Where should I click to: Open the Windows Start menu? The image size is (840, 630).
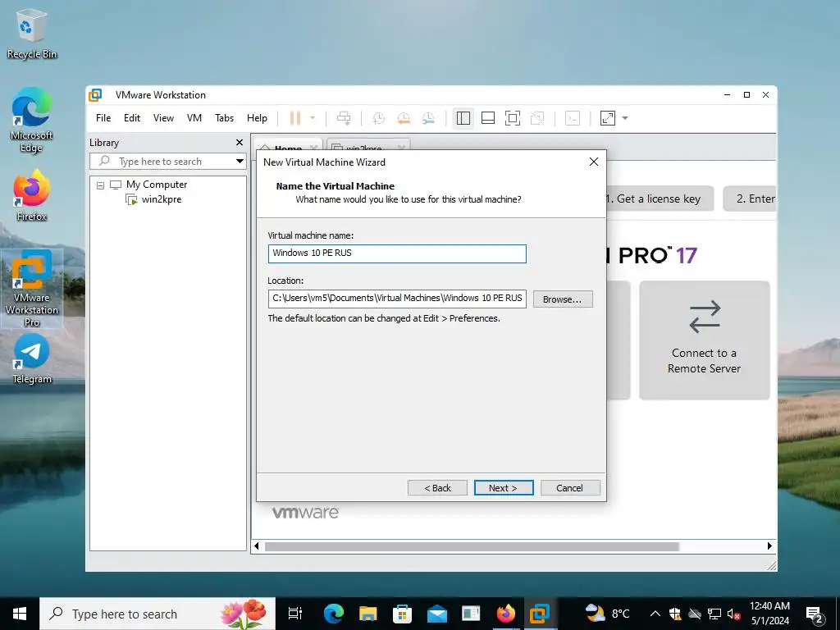(20, 614)
